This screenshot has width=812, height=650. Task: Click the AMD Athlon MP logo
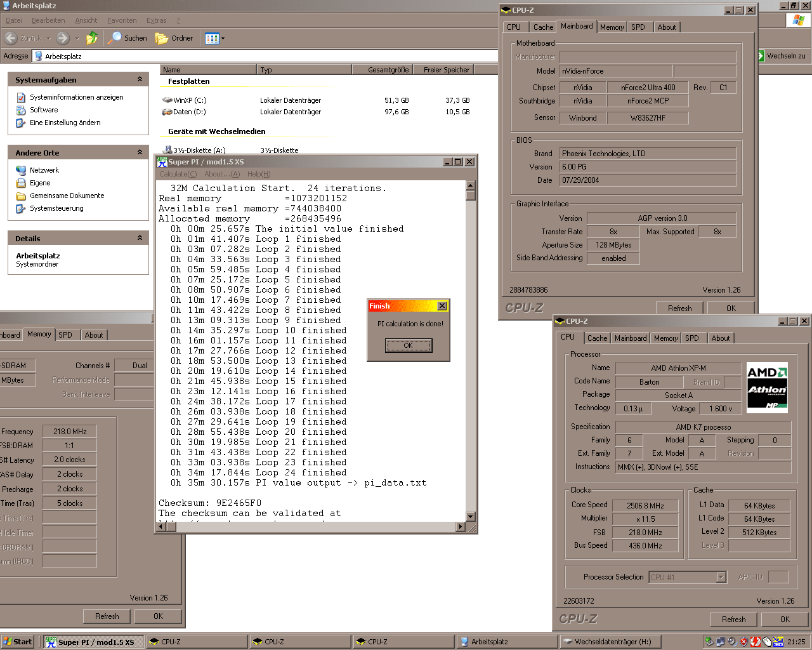coord(767,388)
